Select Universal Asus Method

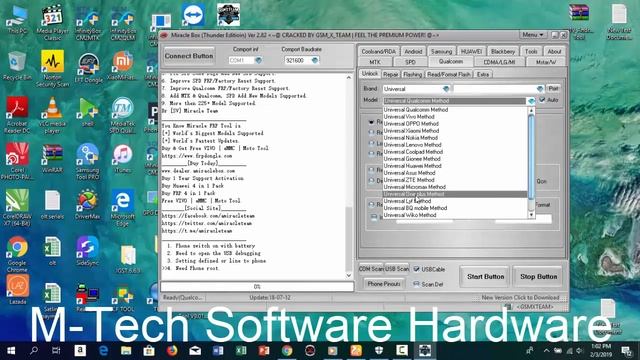pos(409,173)
